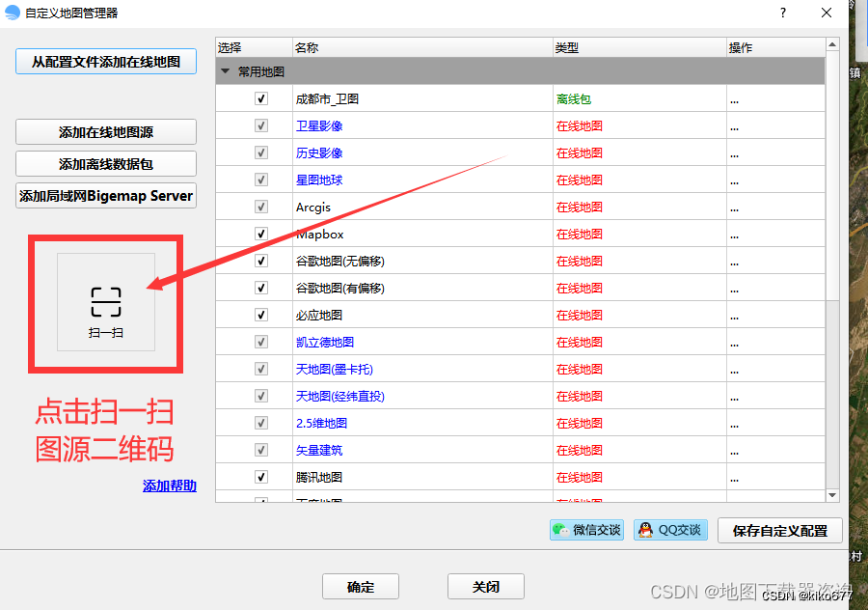
Task: Open the ... operations menu for Mapbox
Action: coord(734,236)
